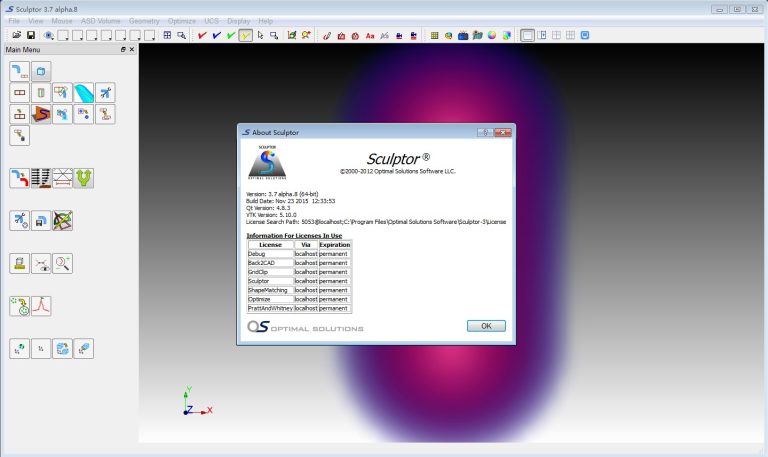Viewport: 768px width, 457px height.
Task: Open the Optimize menu
Action: click(182, 21)
